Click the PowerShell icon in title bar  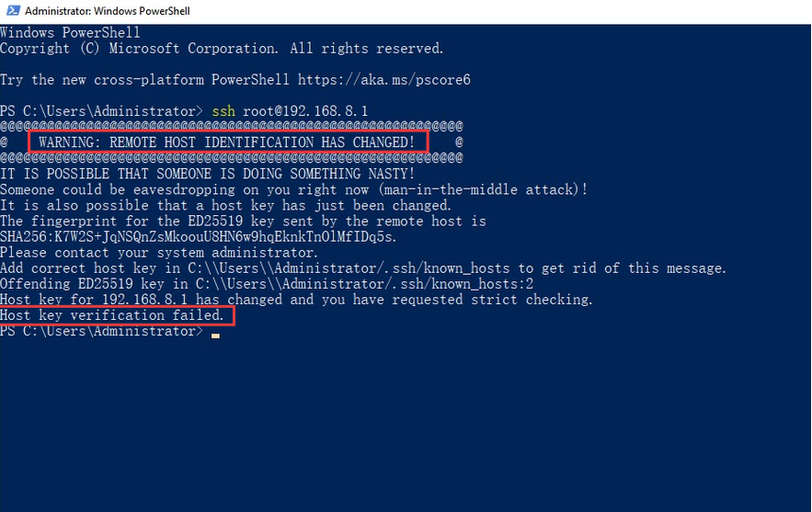13,10
